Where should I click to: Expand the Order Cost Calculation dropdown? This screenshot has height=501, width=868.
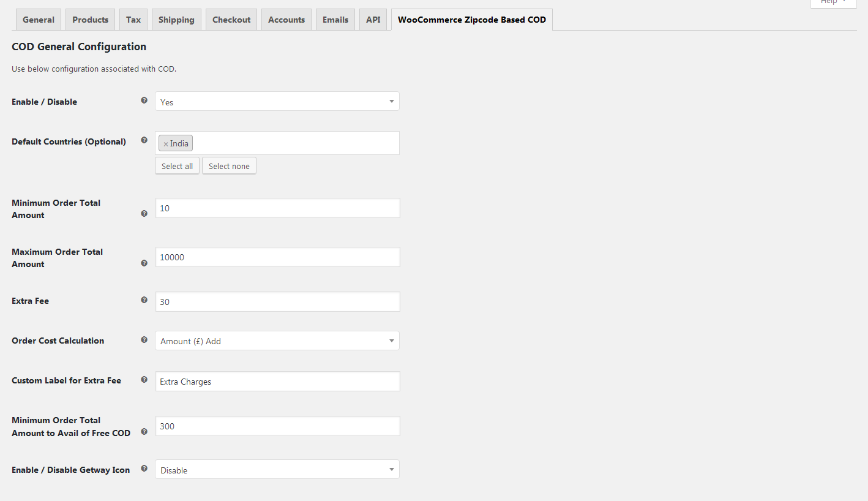click(x=277, y=341)
